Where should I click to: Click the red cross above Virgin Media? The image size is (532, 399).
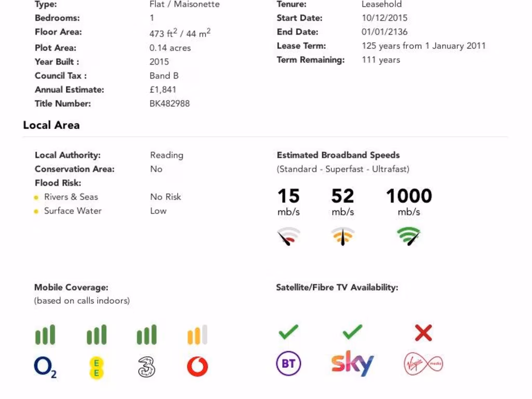(423, 332)
